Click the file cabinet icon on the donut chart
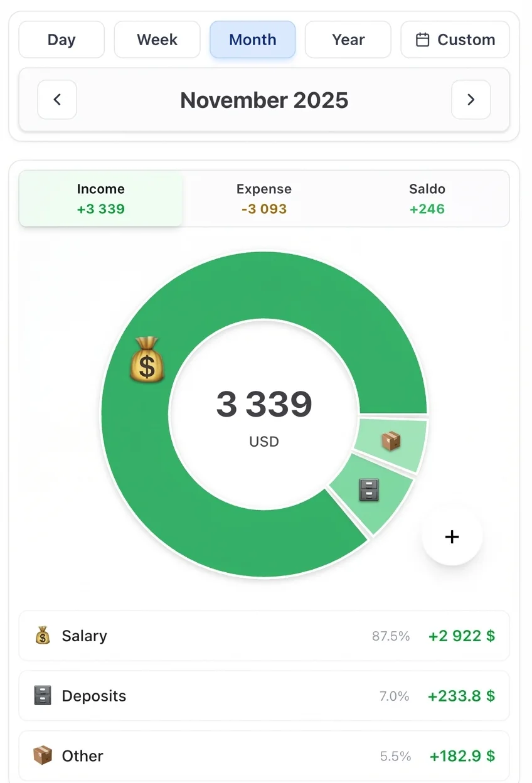 click(x=370, y=491)
